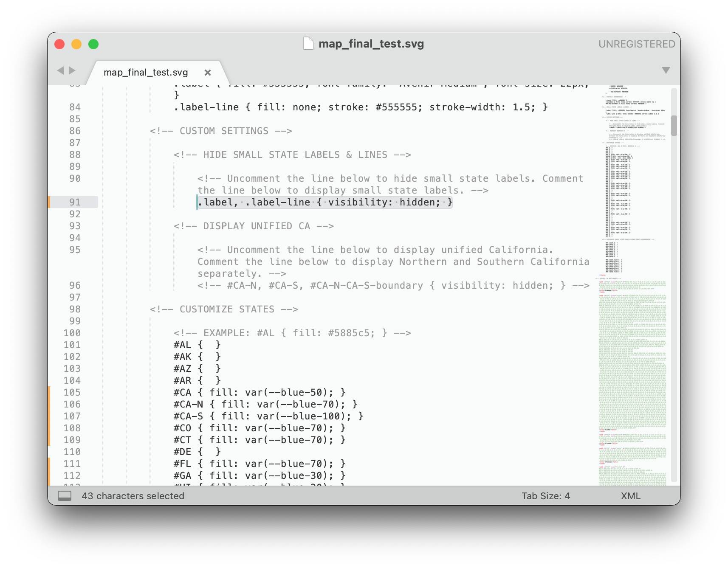Click the 43 characters selected status text
Viewport: 728px width, 568px height.
pos(133,496)
